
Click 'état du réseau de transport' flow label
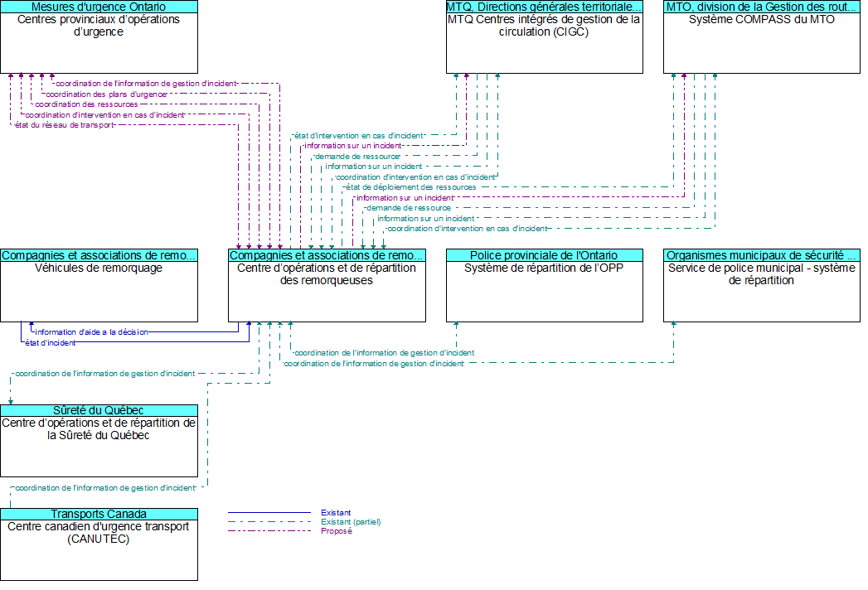(64, 125)
